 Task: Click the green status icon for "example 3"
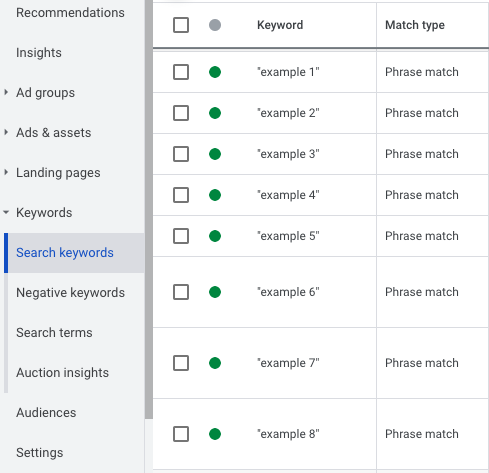click(215, 154)
